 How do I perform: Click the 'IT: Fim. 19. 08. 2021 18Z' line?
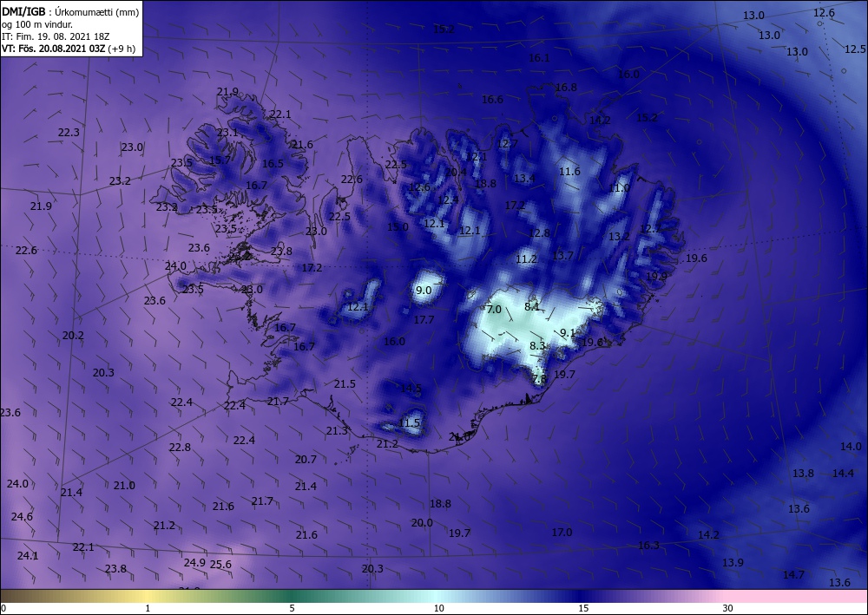click(56, 36)
